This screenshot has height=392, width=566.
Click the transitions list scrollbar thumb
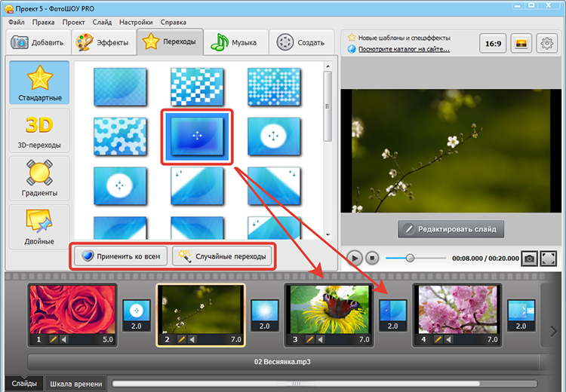[328, 106]
